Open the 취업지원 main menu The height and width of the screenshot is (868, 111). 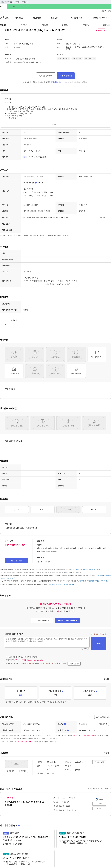tap(37, 18)
